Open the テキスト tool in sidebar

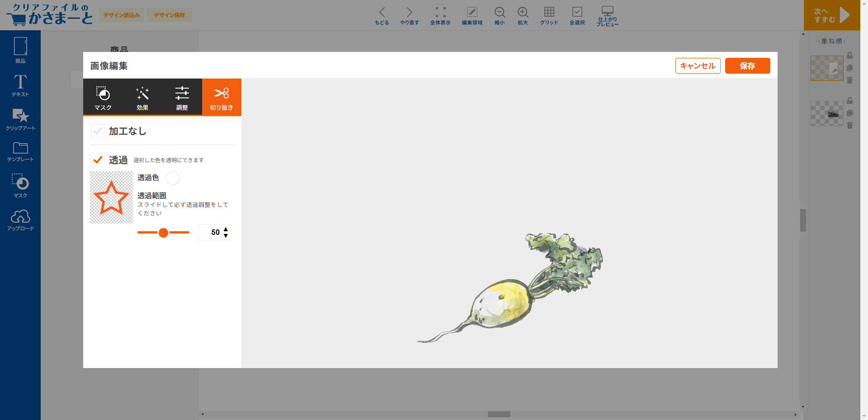tap(20, 85)
